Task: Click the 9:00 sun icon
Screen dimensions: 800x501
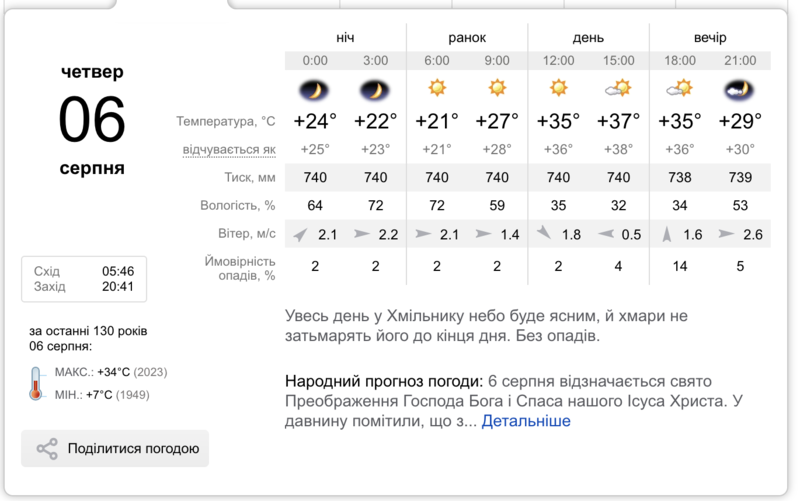Action: [497, 88]
